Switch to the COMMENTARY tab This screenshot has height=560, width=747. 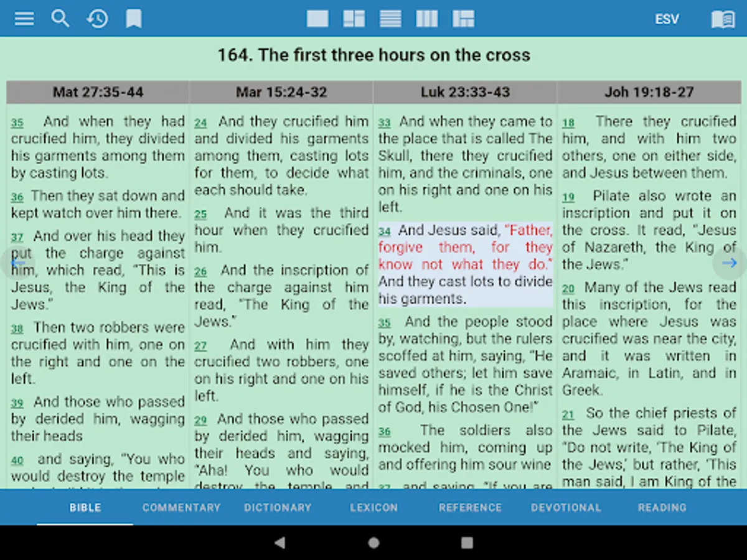tap(181, 508)
